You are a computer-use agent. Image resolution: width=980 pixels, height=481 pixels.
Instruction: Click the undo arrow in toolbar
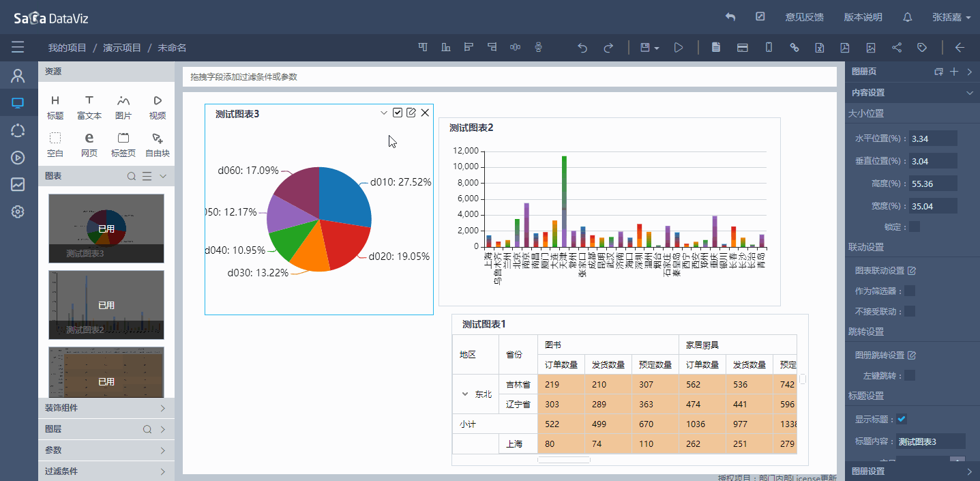[582, 48]
